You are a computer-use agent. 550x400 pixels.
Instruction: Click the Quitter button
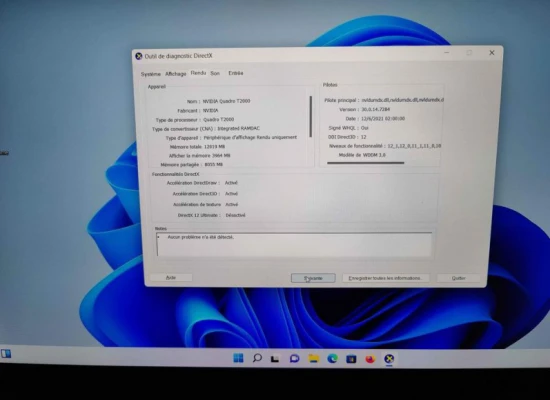coord(458,278)
